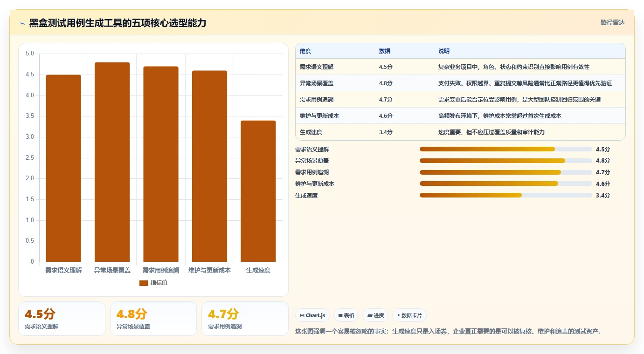
Task: Click the x-axis label 异常场景覆盖
Action: 112,270
